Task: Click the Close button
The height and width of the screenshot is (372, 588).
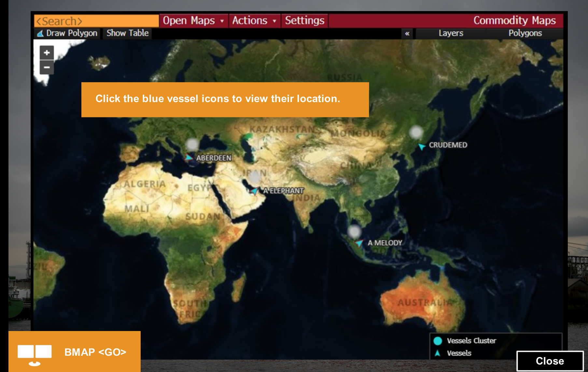Action: [550, 361]
